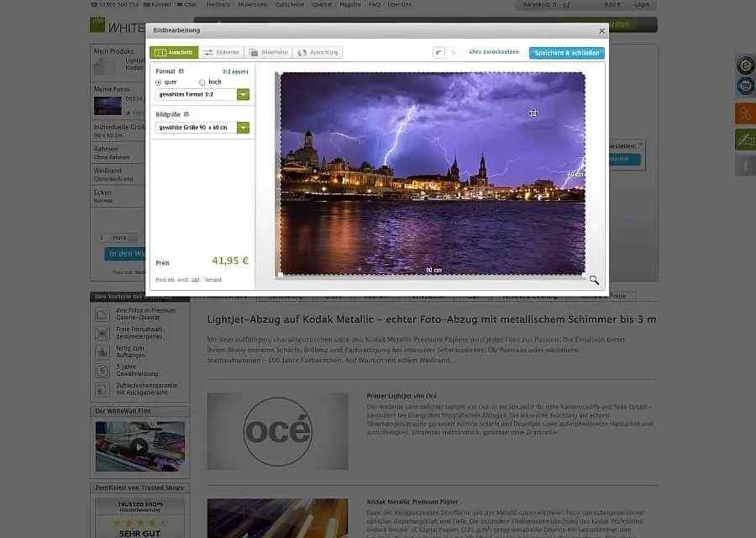Image resolution: width=756 pixels, height=538 pixels.
Task: Click the magnifier zoom icon
Action: tap(594, 280)
